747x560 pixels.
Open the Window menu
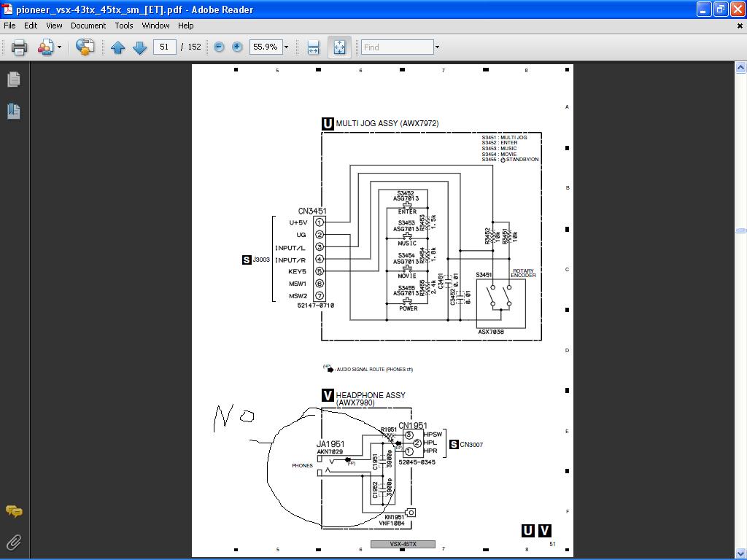155,26
